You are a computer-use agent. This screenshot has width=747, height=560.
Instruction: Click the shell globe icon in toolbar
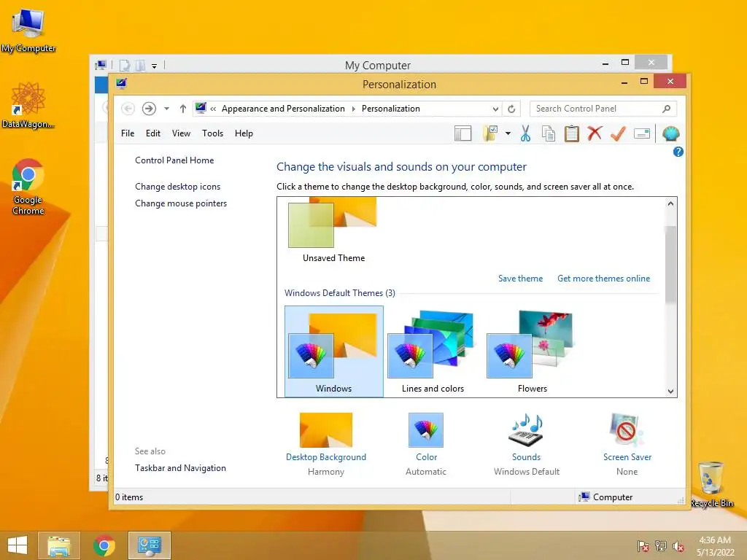(670, 134)
